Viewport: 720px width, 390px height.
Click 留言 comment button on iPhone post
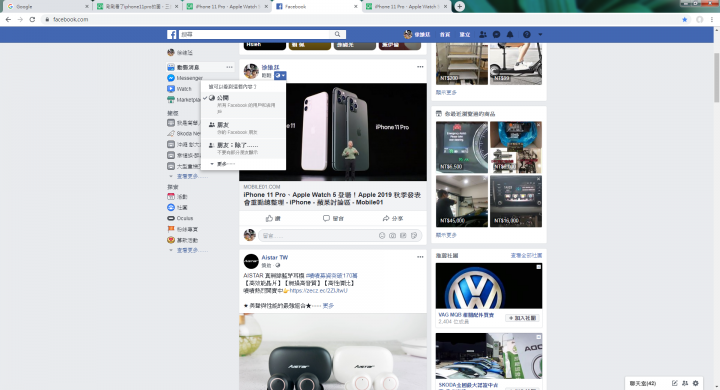coord(333,219)
